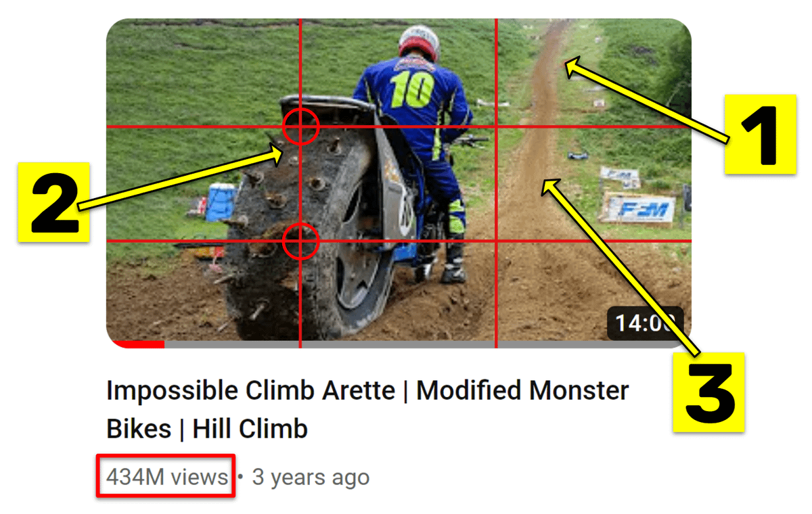
Task: Click the yellow number 3 label
Action: coord(708,392)
